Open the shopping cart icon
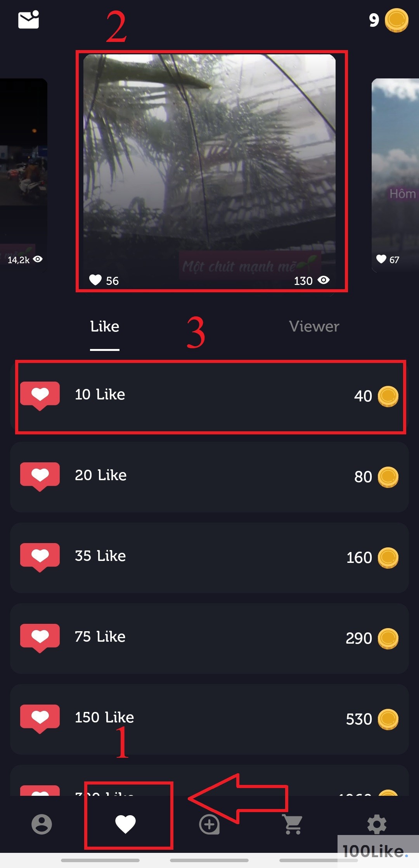Screen dimensions: 419x868 (x=293, y=824)
